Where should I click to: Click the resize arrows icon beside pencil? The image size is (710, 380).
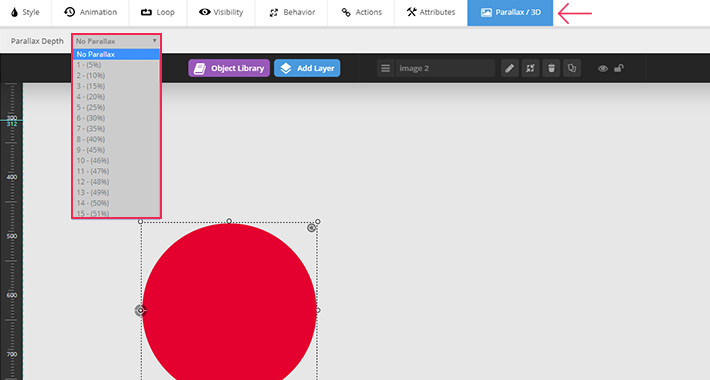[530, 68]
